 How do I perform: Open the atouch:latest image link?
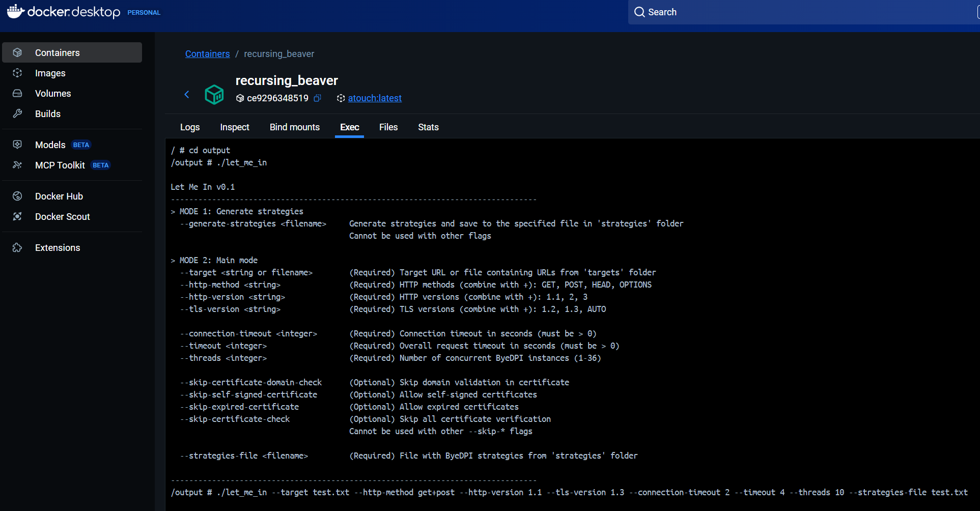[x=375, y=98]
